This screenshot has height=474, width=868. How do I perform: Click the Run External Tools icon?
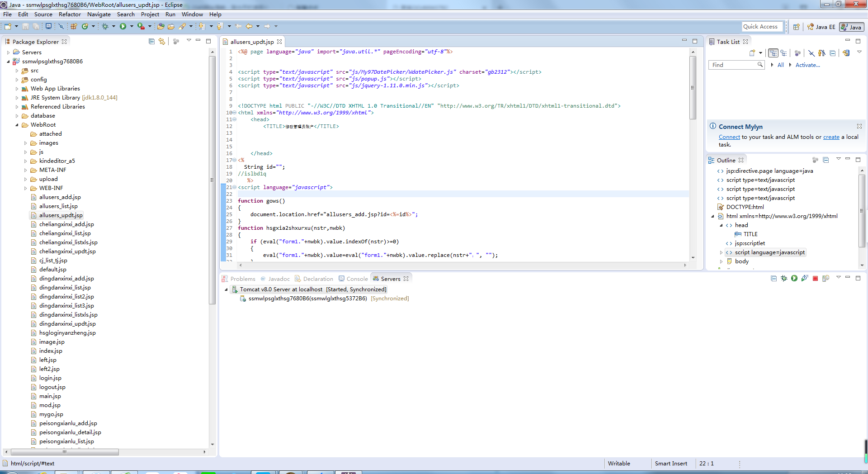141,26
